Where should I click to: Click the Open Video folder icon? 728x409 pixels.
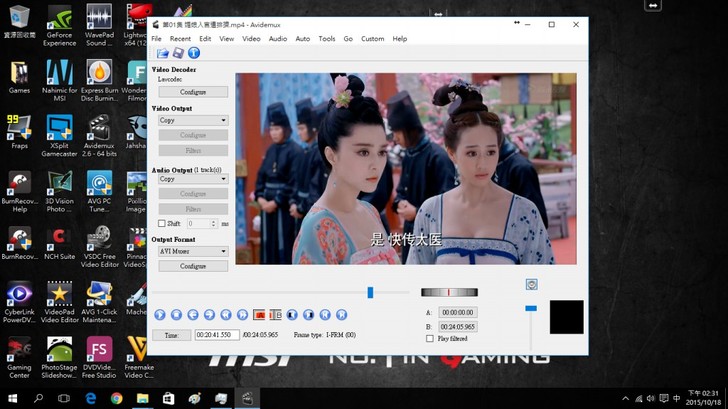(x=162, y=53)
